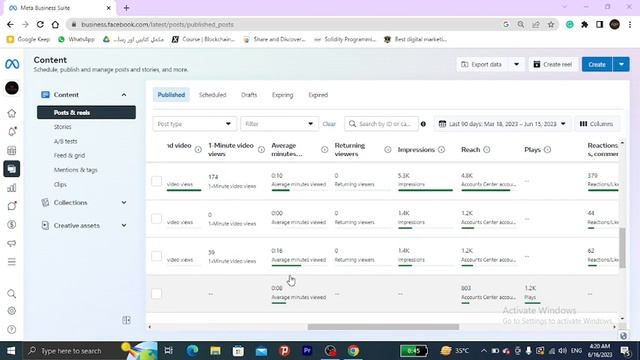Show info for Reach column
640x360 pixels.
[487, 150]
